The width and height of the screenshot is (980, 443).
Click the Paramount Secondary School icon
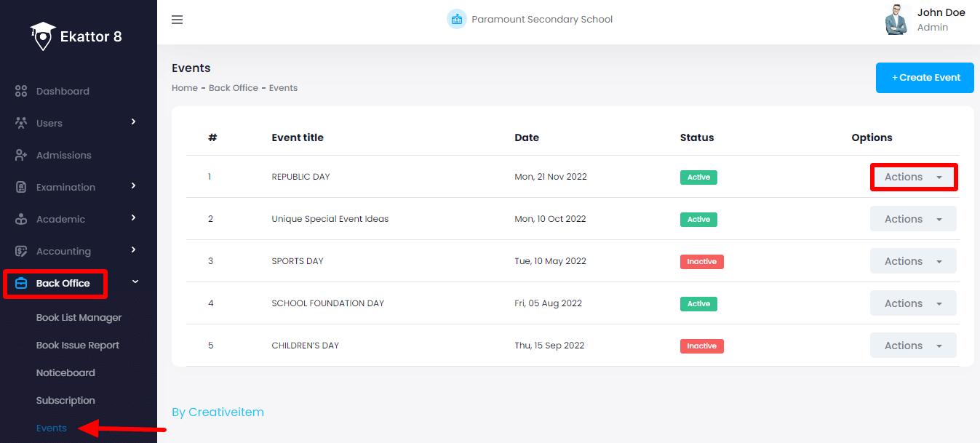coord(456,20)
